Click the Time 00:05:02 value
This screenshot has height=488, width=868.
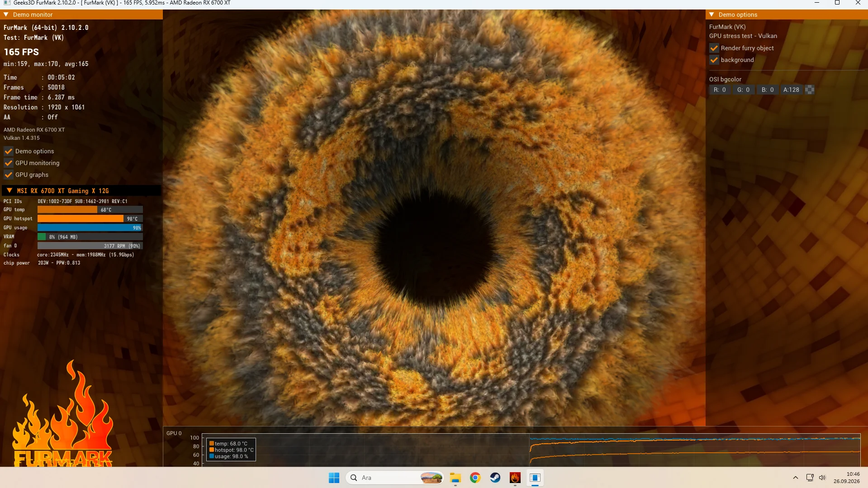click(61, 77)
